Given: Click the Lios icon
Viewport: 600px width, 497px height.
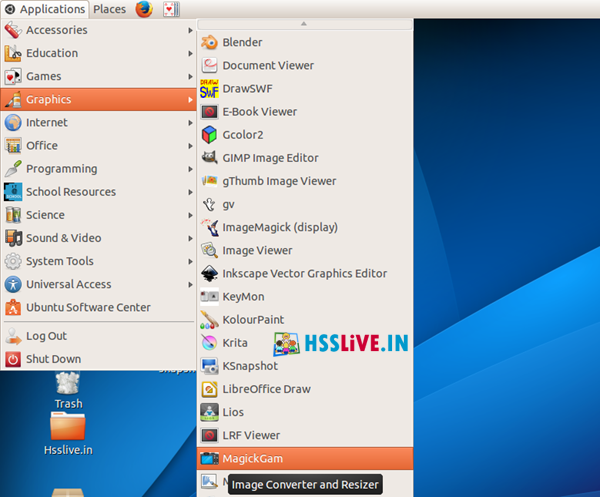Looking at the screenshot, I should (x=209, y=412).
